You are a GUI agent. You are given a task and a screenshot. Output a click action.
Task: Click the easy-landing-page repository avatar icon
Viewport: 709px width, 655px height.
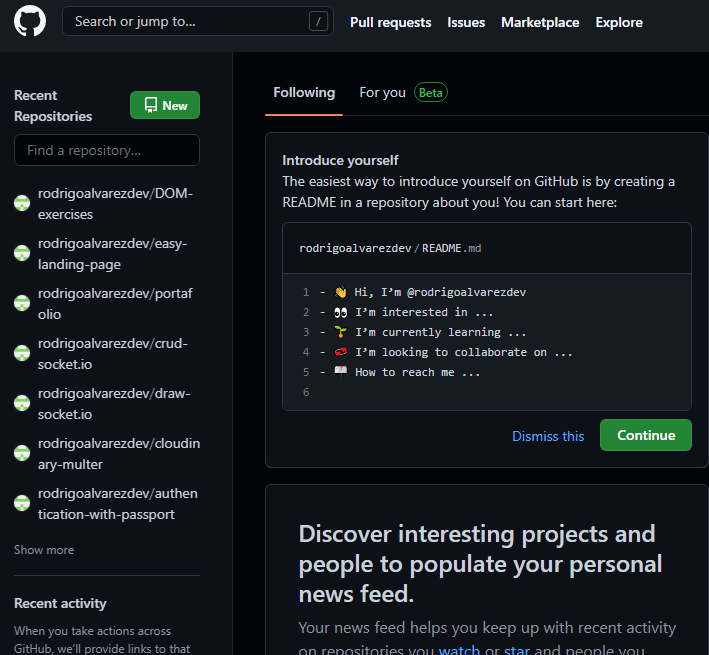[22, 253]
